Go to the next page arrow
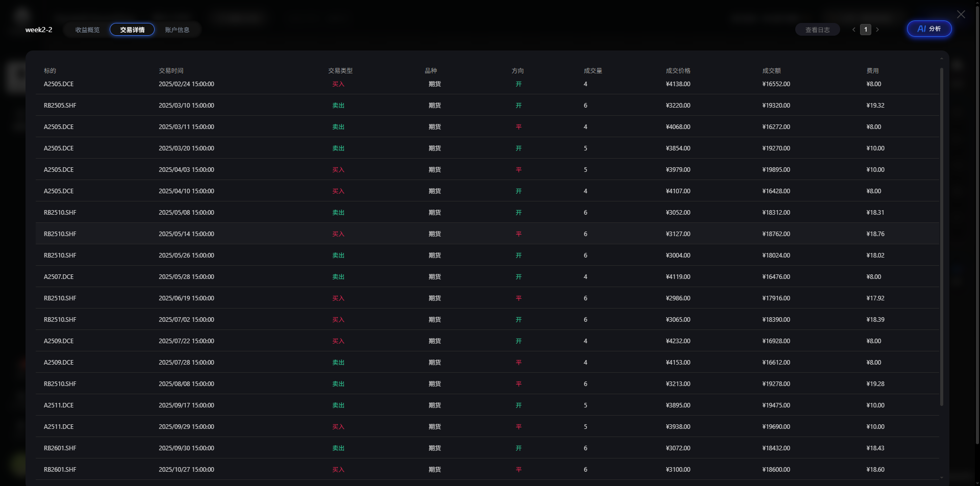This screenshot has height=486, width=980. [x=877, y=30]
